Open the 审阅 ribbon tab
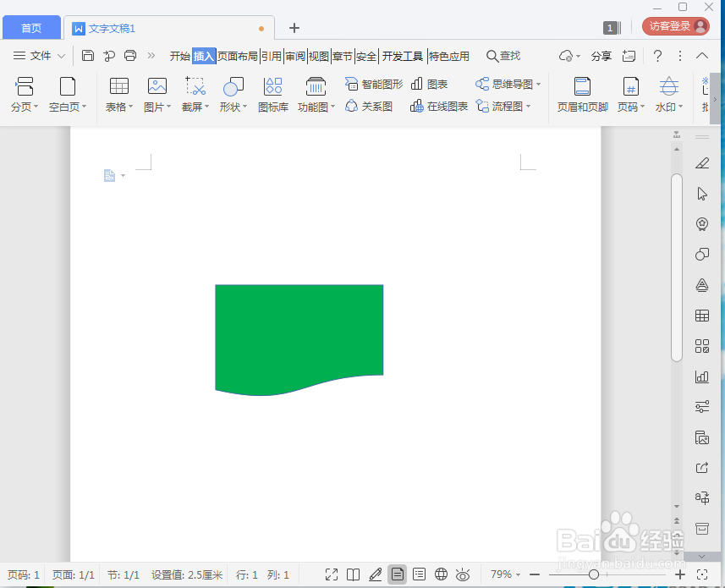Image resolution: width=725 pixels, height=588 pixels. (x=295, y=56)
